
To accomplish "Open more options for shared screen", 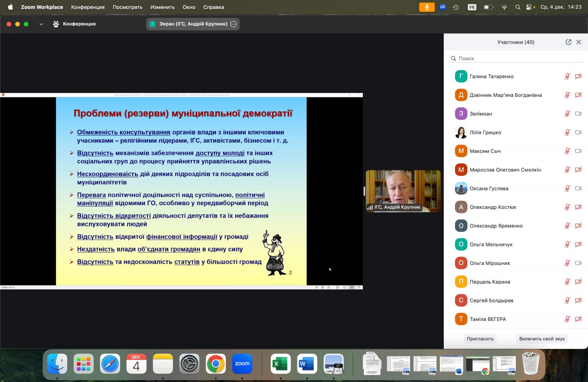I will click(x=233, y=24).
